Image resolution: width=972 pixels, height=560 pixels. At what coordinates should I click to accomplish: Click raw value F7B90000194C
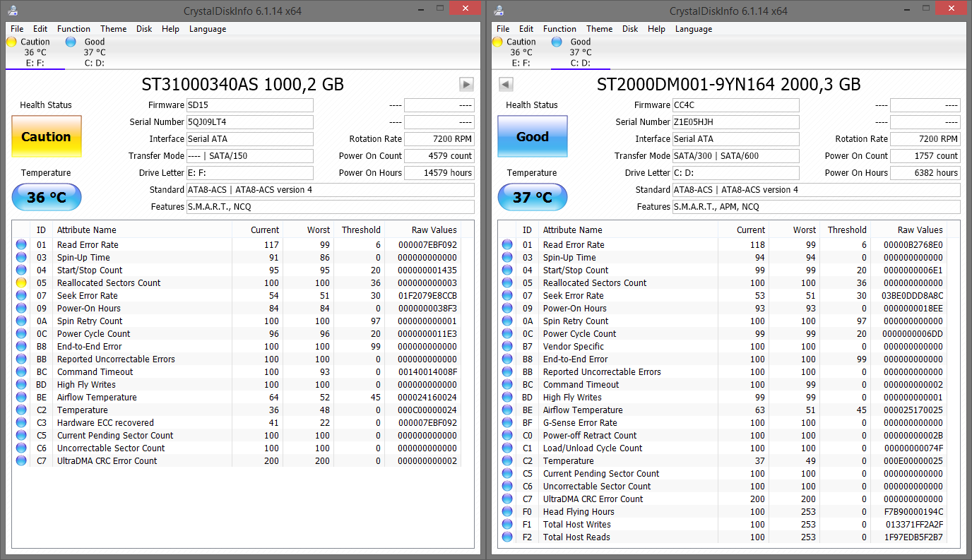(913, 511)
